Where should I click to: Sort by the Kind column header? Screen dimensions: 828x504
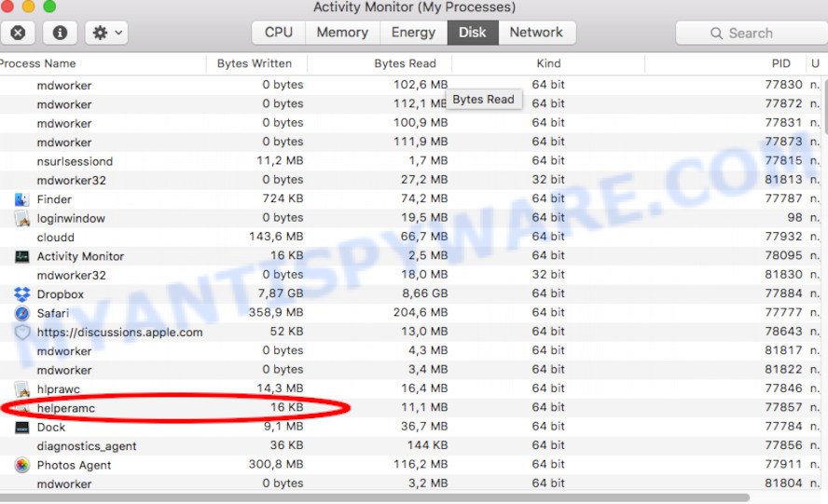pyautogui.click(x=548, y=64)
